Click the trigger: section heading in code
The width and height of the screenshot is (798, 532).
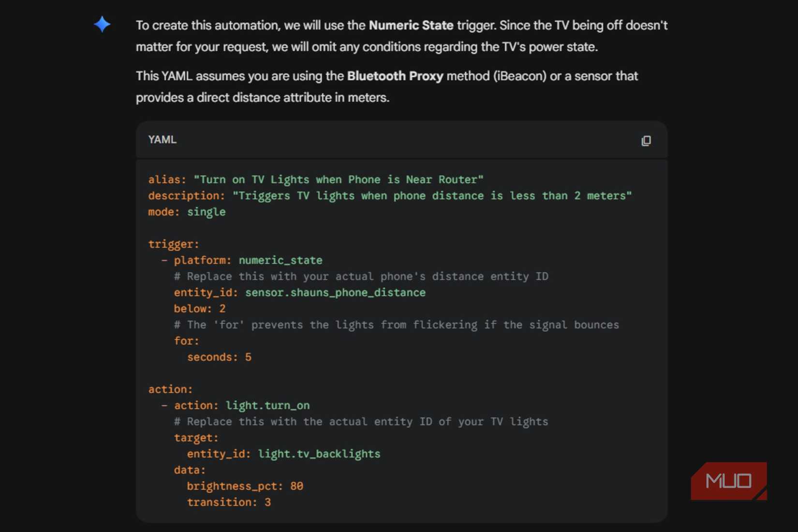coord(173,244)
